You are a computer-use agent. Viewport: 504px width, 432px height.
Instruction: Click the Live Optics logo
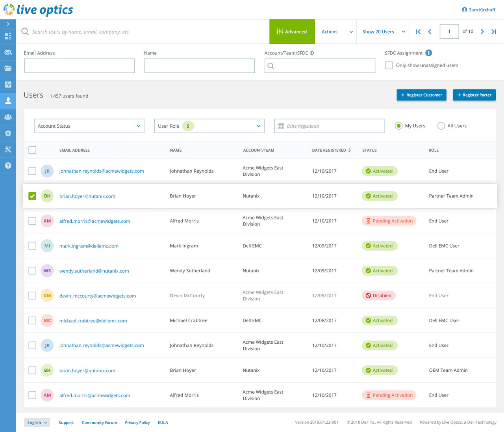[38, 9]
